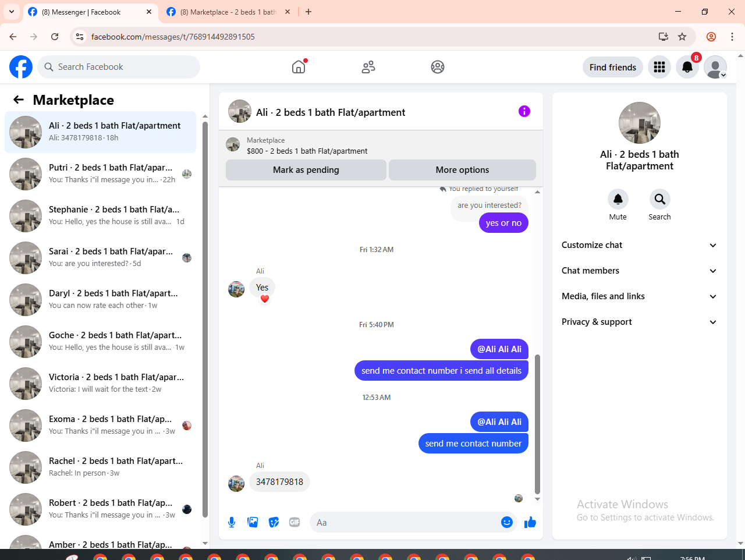This screenshot has height=560, width=745.
Task: Click Ali's avatar beside the phone number message
Action: pyautogui.click(x=236, y=484)
